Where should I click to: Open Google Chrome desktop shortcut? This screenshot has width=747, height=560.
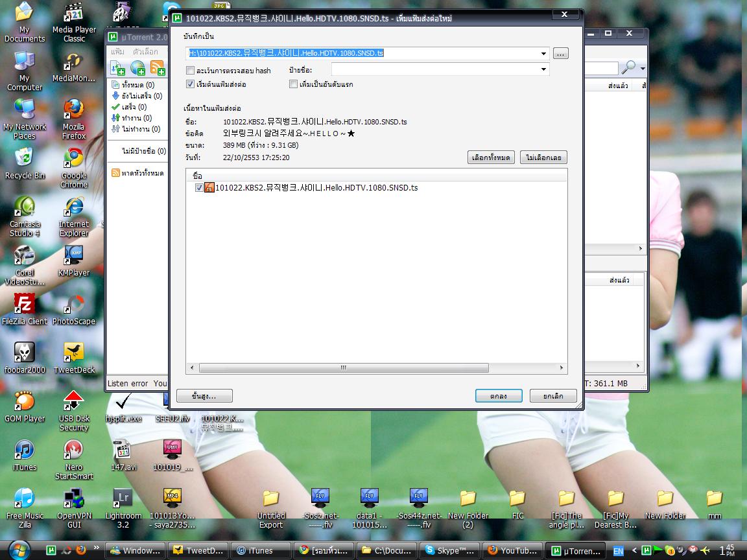[74, 168]
